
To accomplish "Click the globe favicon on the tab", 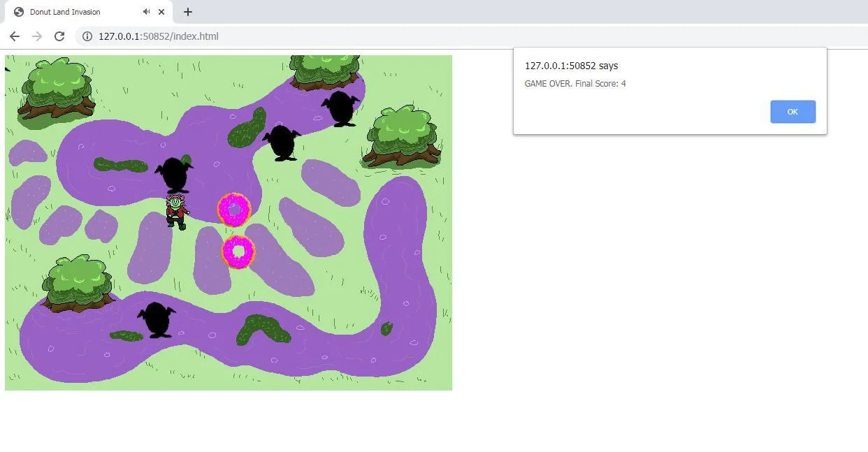I will pos(19,12).
